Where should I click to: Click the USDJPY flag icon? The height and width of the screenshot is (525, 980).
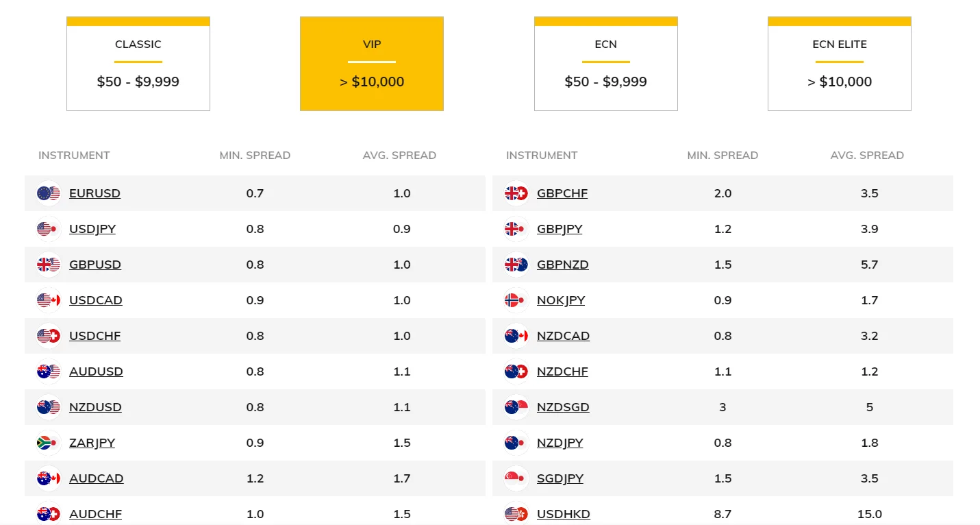[48, 229]
